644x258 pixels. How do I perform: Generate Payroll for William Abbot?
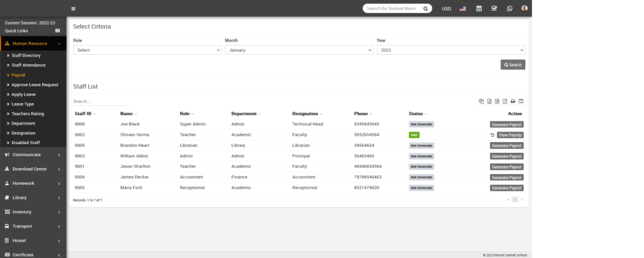click(x=506, y=156)
